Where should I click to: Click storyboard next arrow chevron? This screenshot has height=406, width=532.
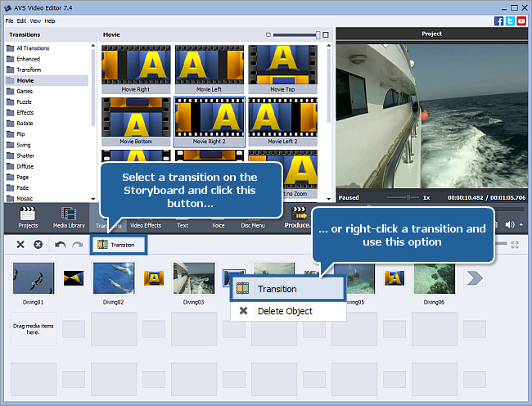[475, 278]
